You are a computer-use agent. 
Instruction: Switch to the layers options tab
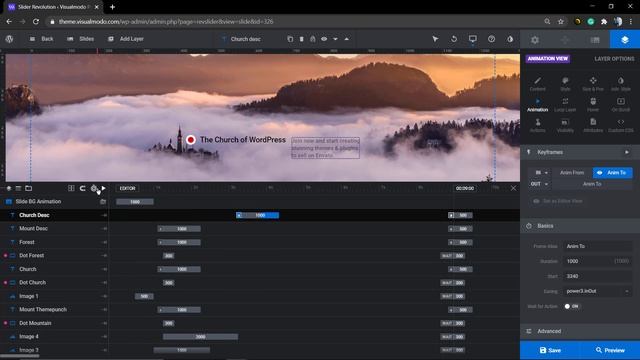[x=625, y=40]
